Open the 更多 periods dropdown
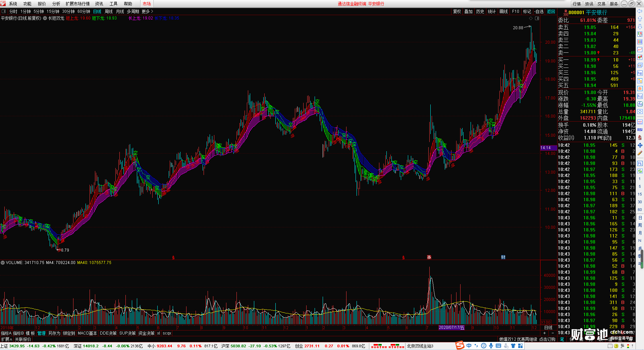The width and height of the screenshot is (644, 350). pos(147,11)
